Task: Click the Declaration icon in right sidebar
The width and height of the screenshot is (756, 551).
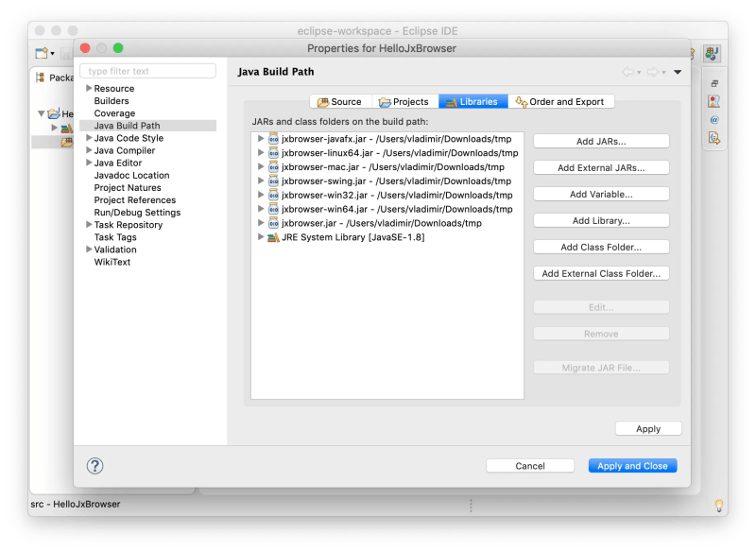Action: point(714,138)
